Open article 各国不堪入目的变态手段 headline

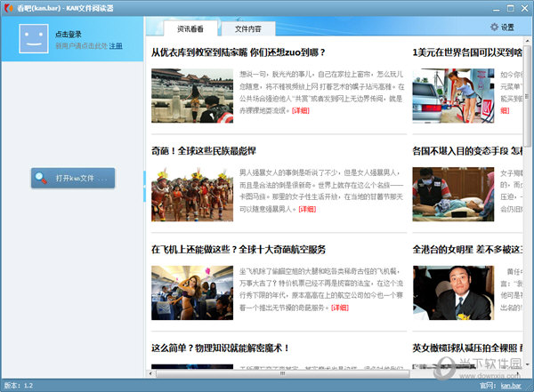pyautogui.click(x=467, y=151)
